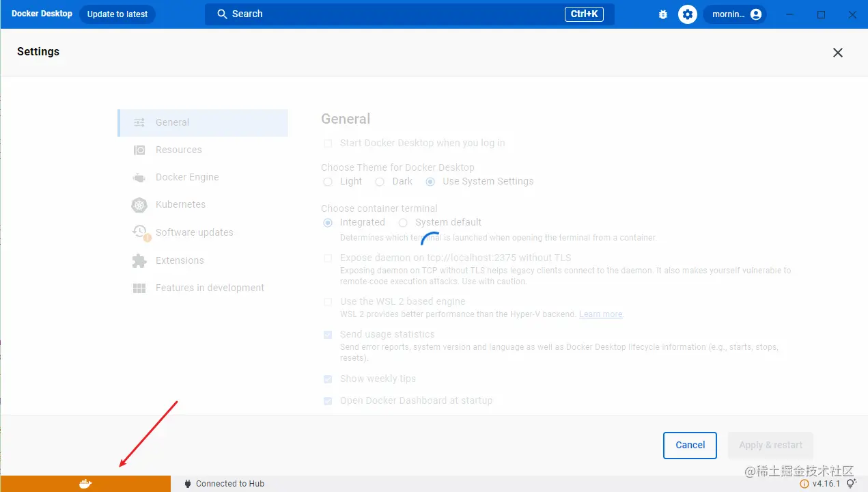The image size is (868, 492).
Task: Open the General settings tab
Action: coord(203,123)
